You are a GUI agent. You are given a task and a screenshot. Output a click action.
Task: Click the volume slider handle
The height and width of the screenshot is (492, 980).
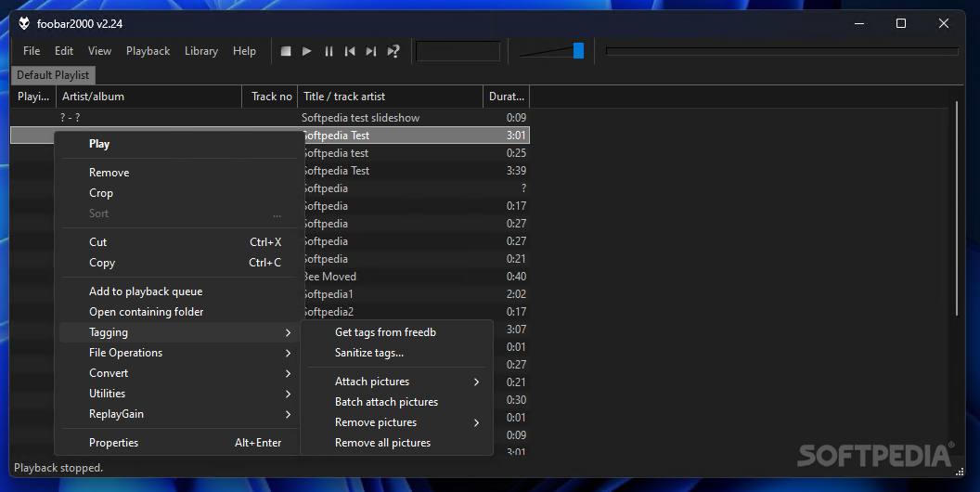578,51
